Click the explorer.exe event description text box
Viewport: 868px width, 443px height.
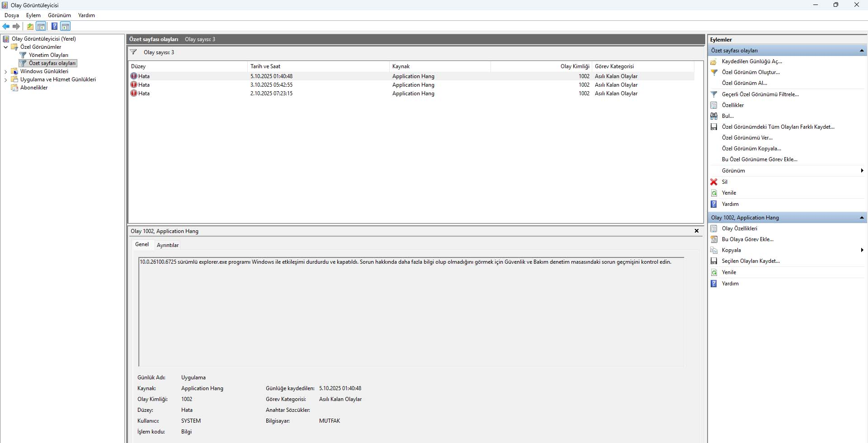point(411,312)
